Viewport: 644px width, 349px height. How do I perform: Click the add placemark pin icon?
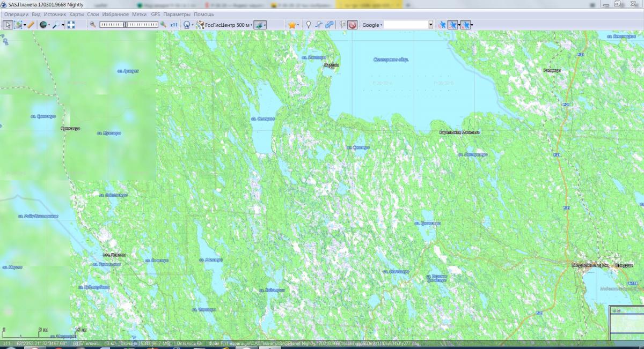(308, 25)
